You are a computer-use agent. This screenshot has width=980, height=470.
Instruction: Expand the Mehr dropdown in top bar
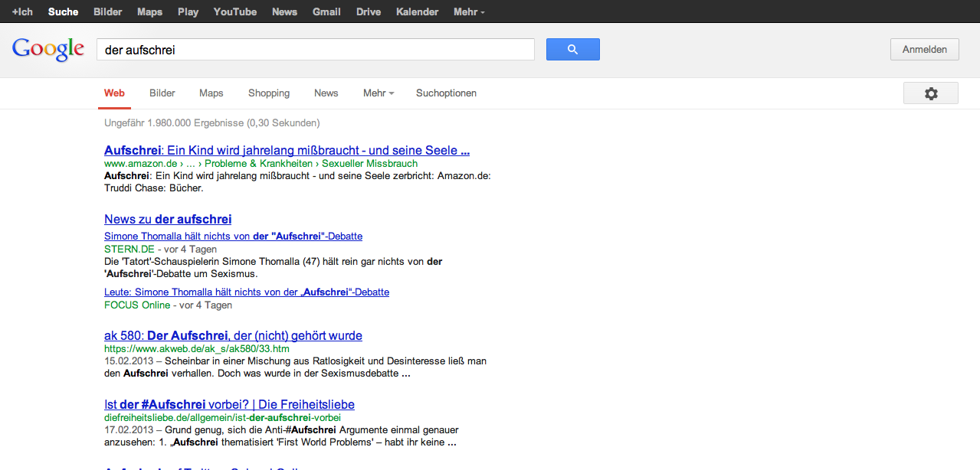(x=468, y=11)
